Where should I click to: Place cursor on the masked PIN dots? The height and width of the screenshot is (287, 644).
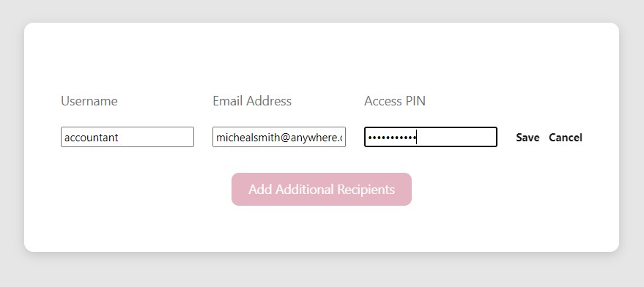(392, 138)
